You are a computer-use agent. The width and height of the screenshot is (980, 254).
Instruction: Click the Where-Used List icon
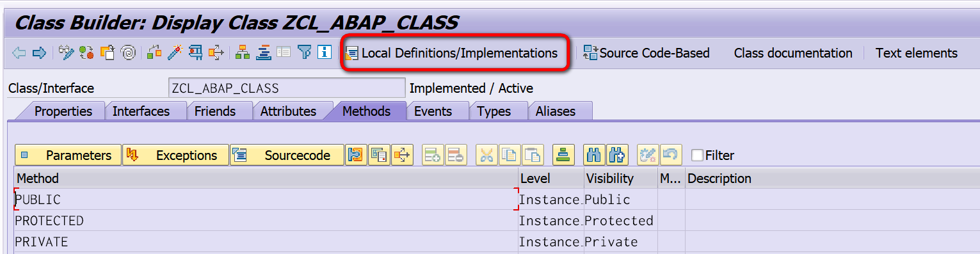(x=216, y=53)
